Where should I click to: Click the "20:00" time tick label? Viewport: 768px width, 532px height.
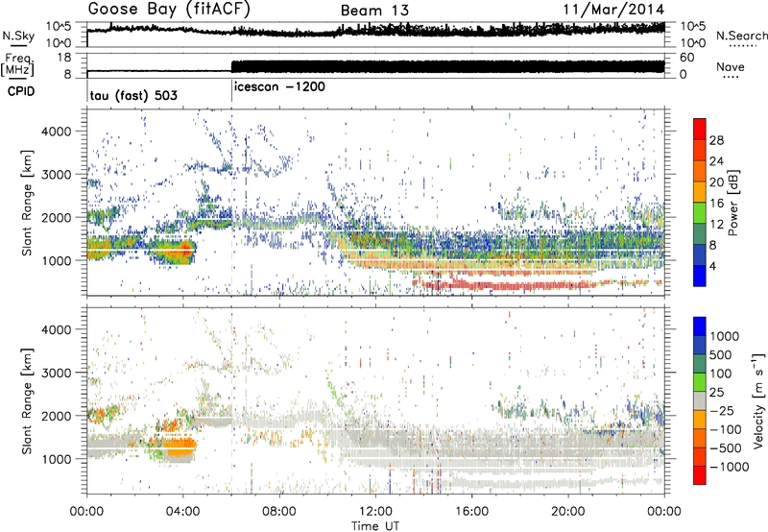click(x=568, y=512)
